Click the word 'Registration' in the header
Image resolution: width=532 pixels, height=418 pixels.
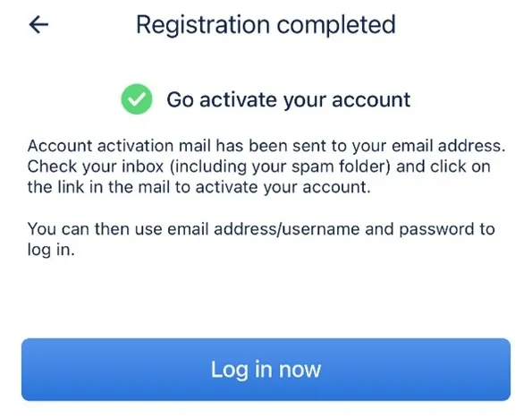tap(203, 25)
